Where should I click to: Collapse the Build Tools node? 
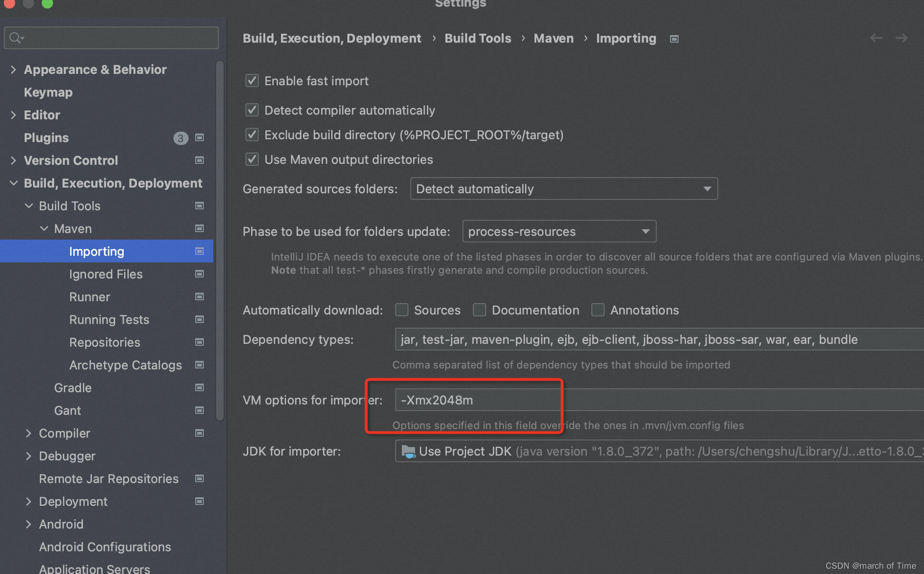(29, 206)
